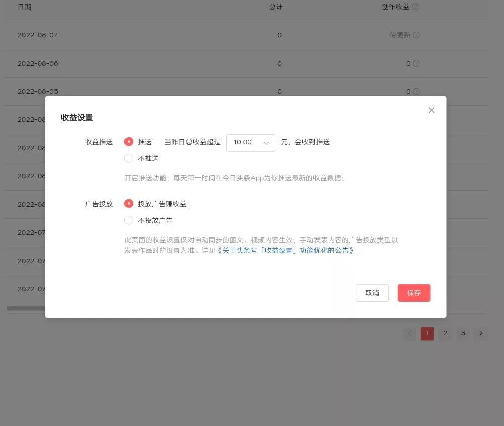Enable 不投放广告 option
Image resolution: width=504 pixels, height=426 pixels.
(129, 220)
